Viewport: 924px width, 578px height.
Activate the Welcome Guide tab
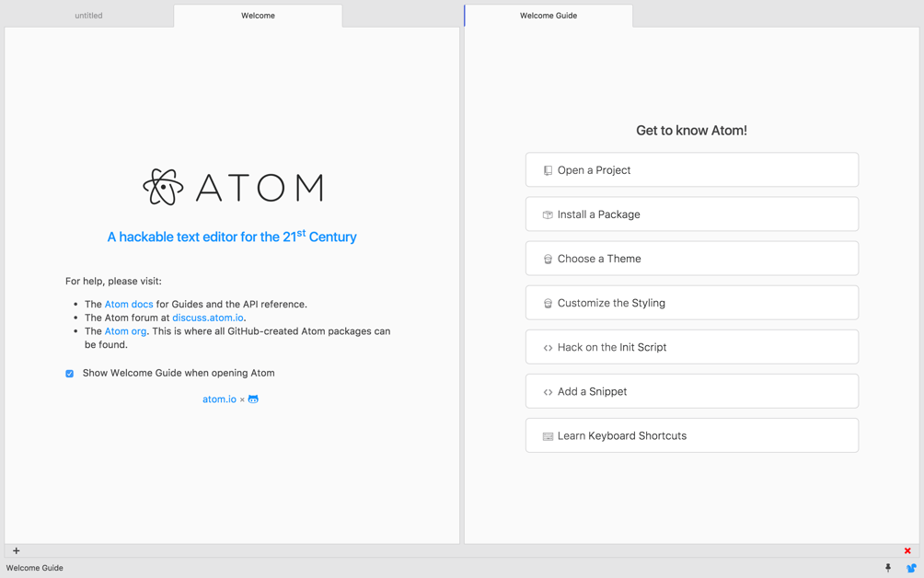coord(549,16)
